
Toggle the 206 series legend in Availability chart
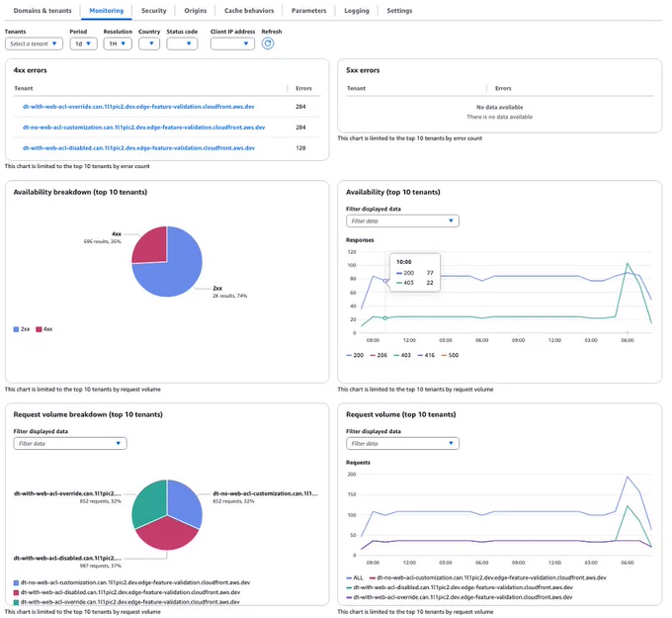pyautogui.click(x=378, y=355)
